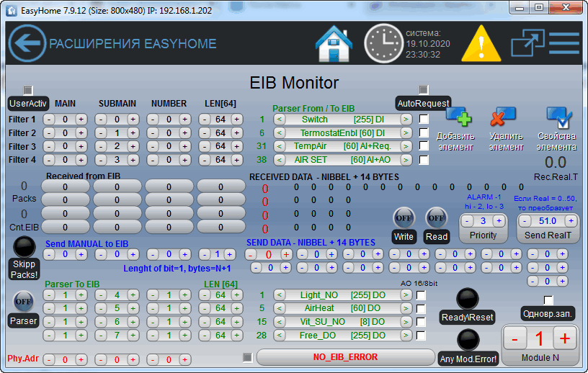Open element properties icon
This screenshot has width=588, height=373.
pos(558,117)
